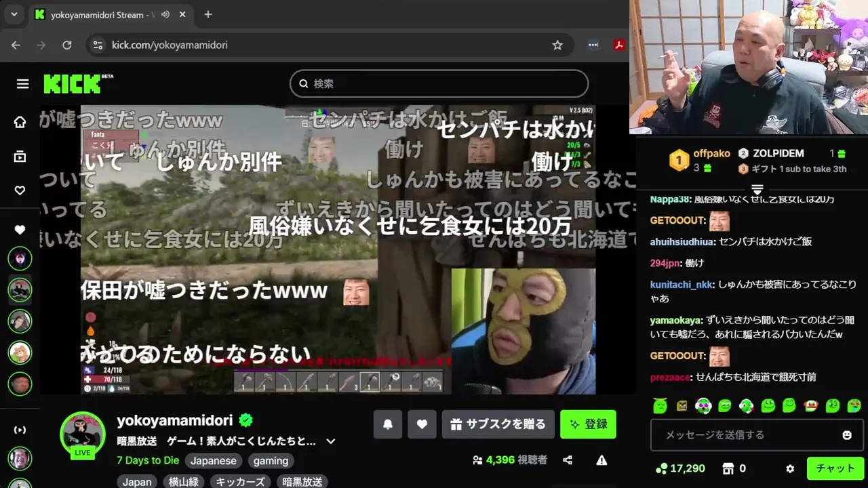Send message with チャット button
Image resolution: width=868 pixels, height=488 pixels.
click(835, 468)
